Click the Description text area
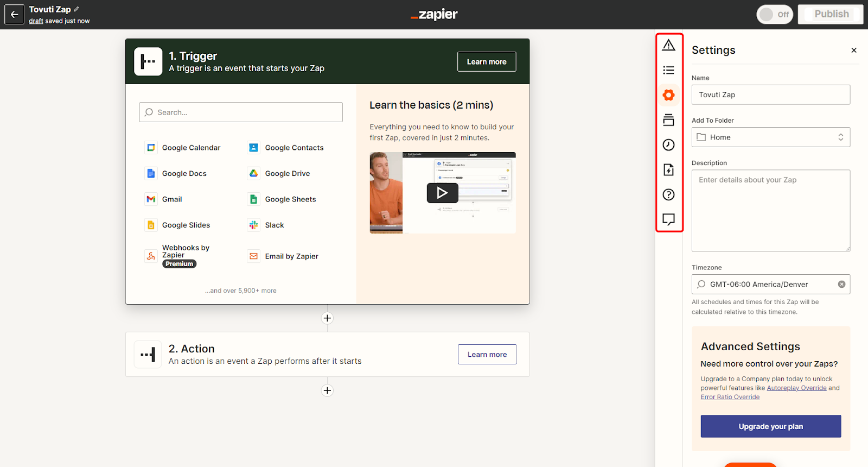 coord(771,211)
